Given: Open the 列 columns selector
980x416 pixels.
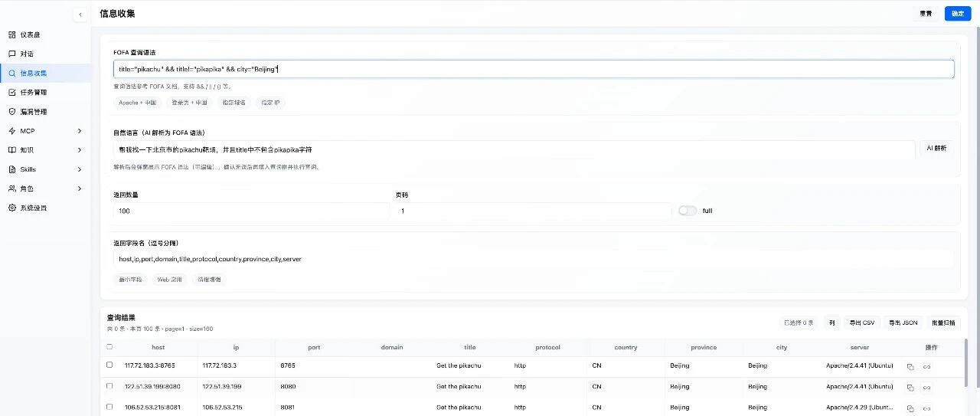Looking at the screenshot, I should [831, 323].
